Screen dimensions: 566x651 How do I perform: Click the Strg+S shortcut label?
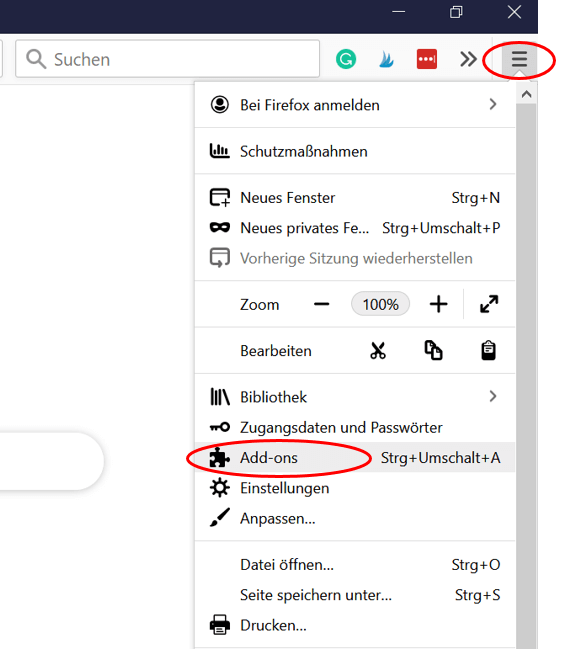(478, 595)
